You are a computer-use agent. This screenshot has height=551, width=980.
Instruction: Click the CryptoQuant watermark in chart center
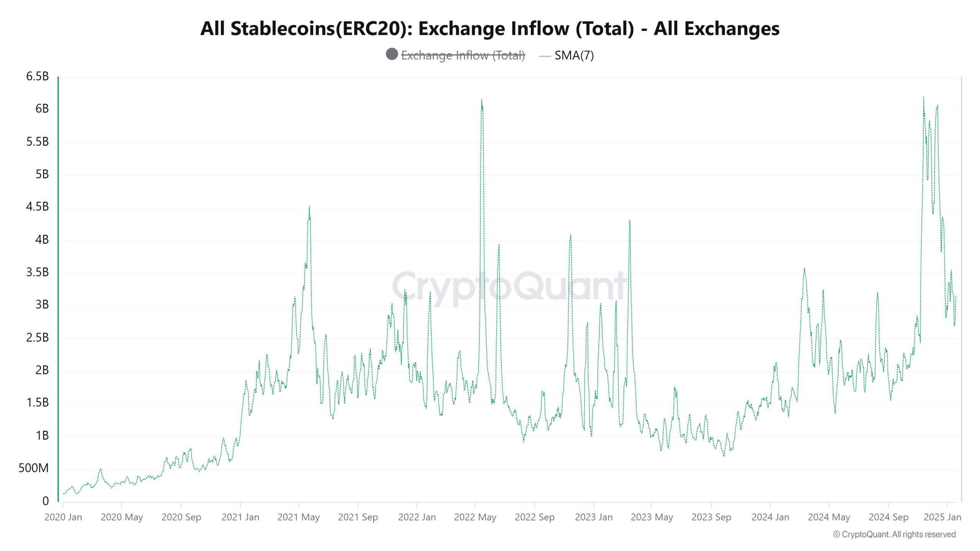point(509,286)
